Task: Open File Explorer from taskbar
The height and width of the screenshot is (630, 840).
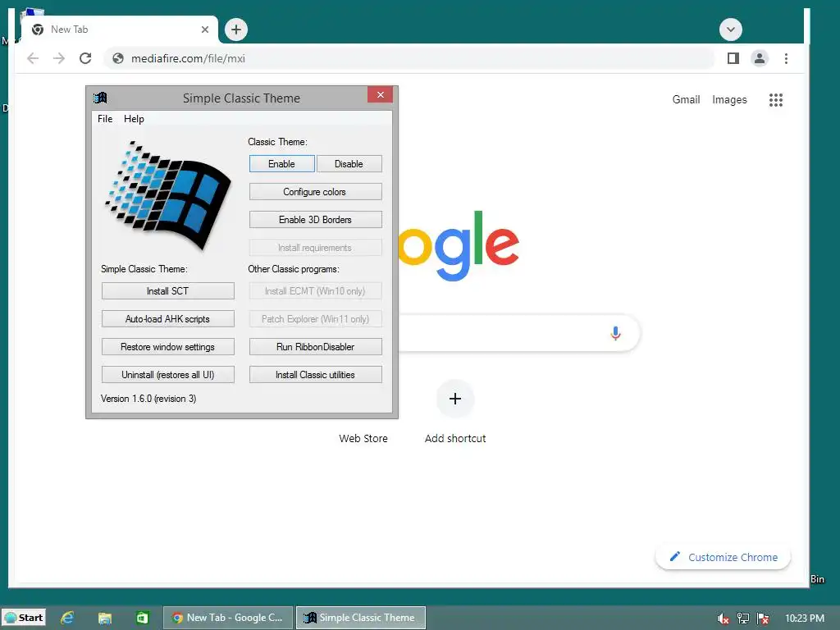Action: [x=105, y=618]
